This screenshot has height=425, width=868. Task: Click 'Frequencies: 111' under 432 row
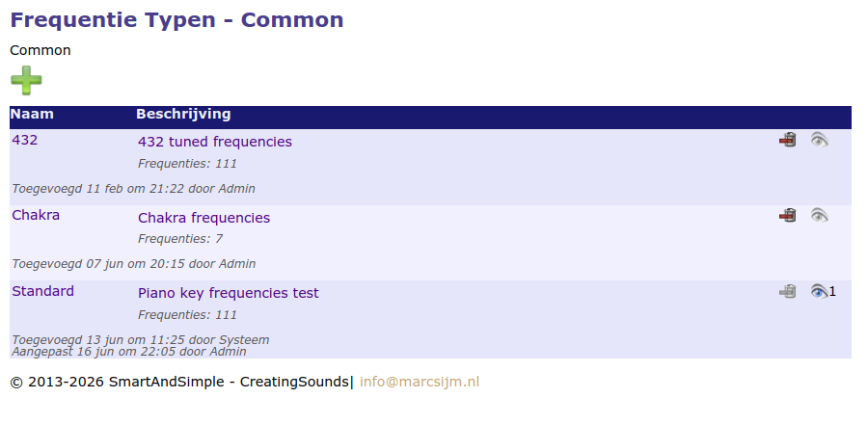(187, 164)
